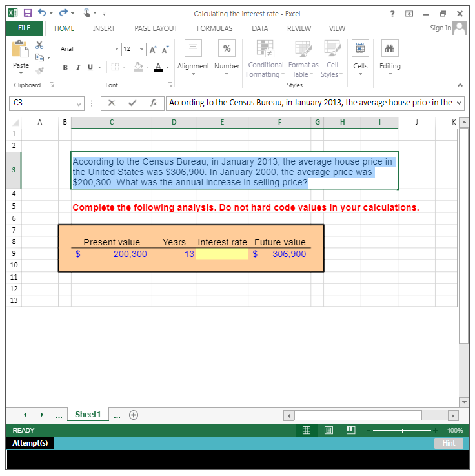Click the Cells icon
This screenshot has height=476, width=475.
click(x=360, y=48)
